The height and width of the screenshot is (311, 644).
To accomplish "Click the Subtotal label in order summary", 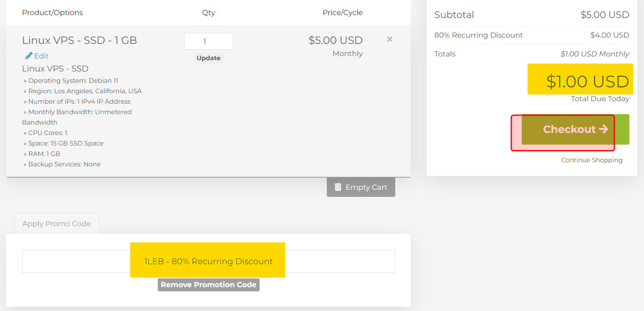I will point(454,15).
